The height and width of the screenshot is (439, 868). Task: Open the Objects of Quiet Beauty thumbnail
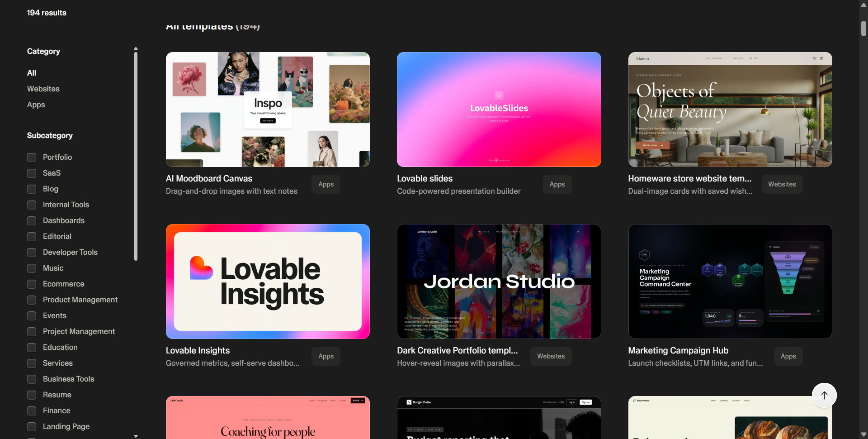[730, 110]
